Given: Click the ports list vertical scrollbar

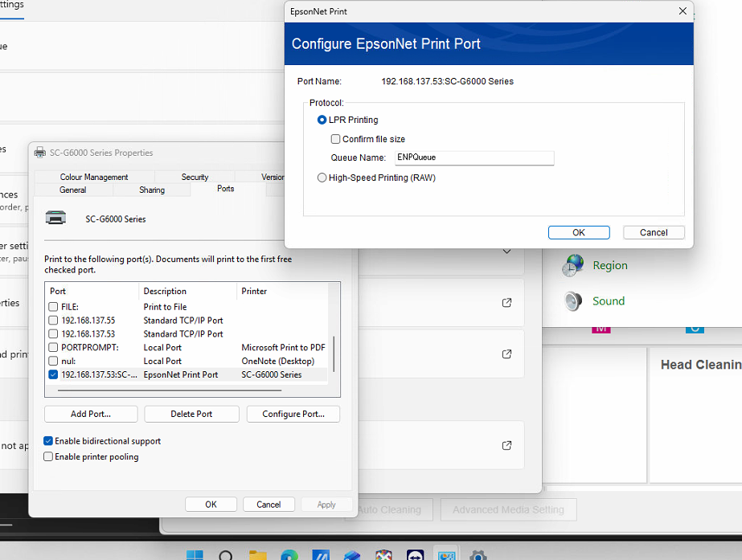Looking at the screenshot, I should [x=334, y=354].
